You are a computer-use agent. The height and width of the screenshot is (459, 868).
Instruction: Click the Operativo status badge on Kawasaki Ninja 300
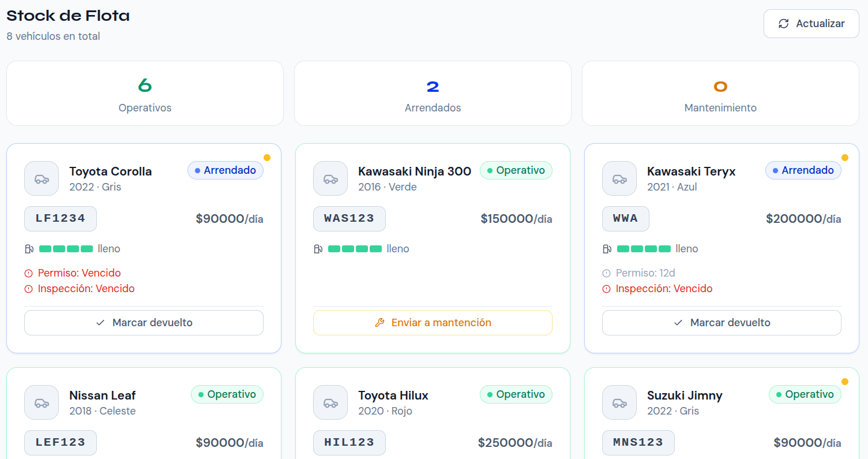pyautogui.click(x=516, y=170)
